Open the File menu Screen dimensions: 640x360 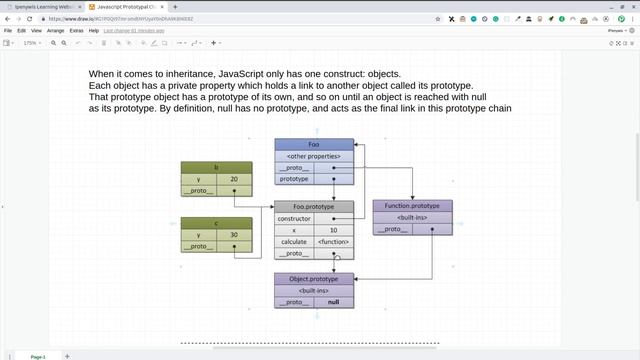[x=8, y=31]
